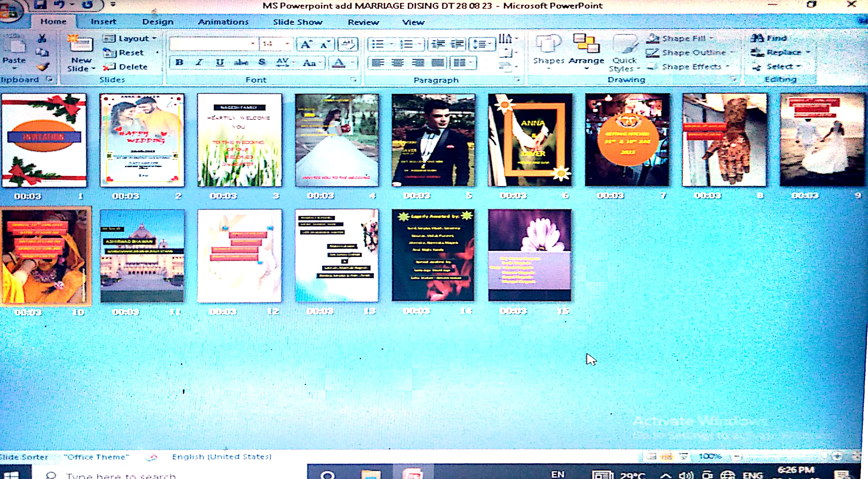
Task: Toggle Underline formatting button
Action: point(220,62)
